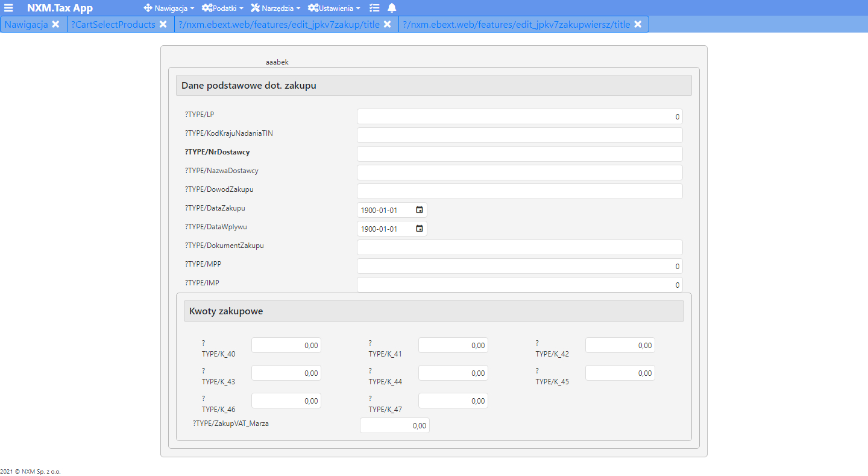Open notifications bell icon

tap(392, 8)
